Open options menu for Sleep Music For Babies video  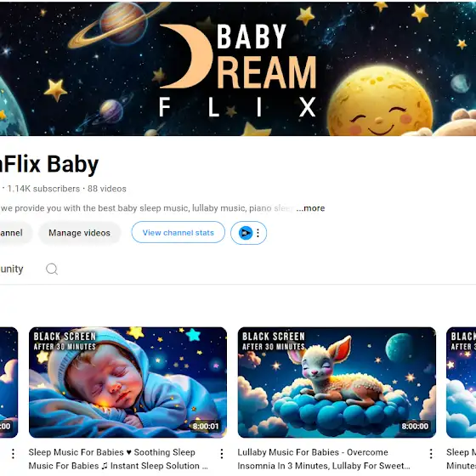coord(222,454)
